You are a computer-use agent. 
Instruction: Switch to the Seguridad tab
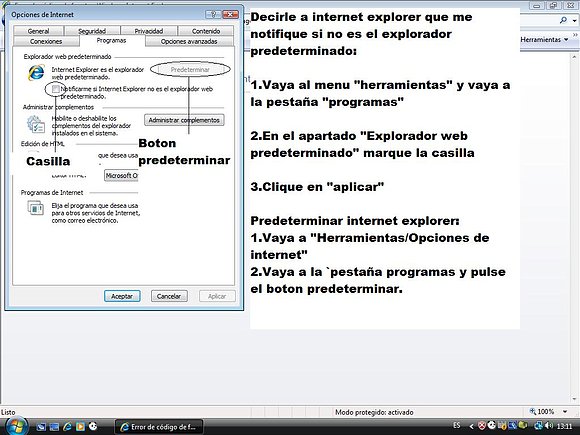tap(92, 31)
